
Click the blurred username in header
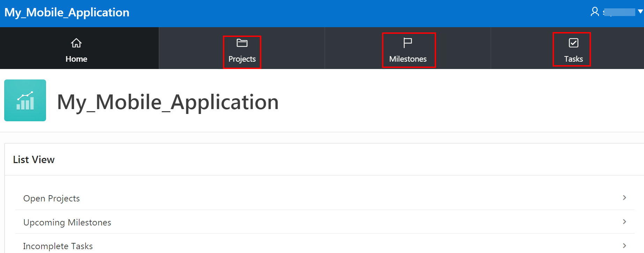(619, 12)
